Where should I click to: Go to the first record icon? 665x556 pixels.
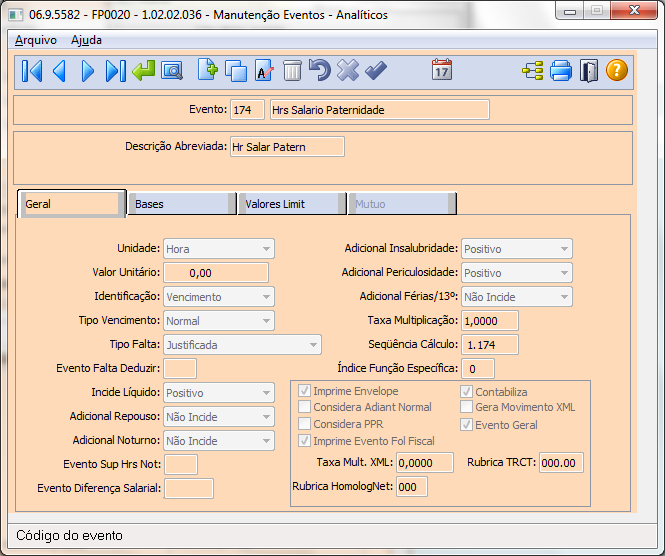(32, 70)
